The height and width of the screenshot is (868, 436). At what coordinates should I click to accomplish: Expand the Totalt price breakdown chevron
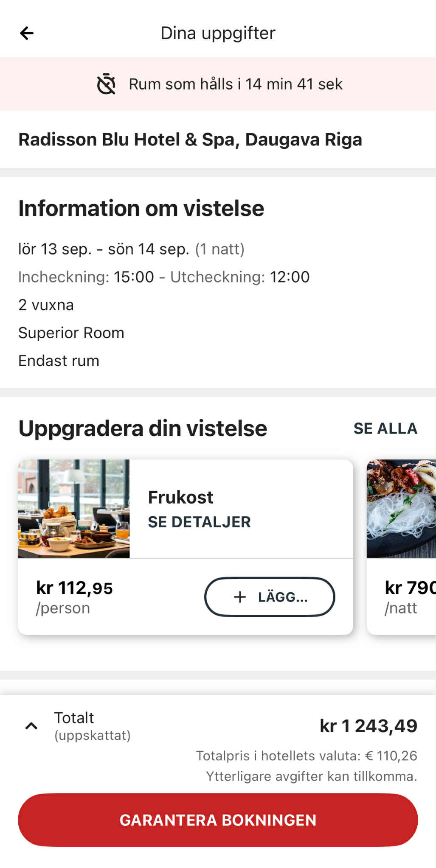[31, 726]
